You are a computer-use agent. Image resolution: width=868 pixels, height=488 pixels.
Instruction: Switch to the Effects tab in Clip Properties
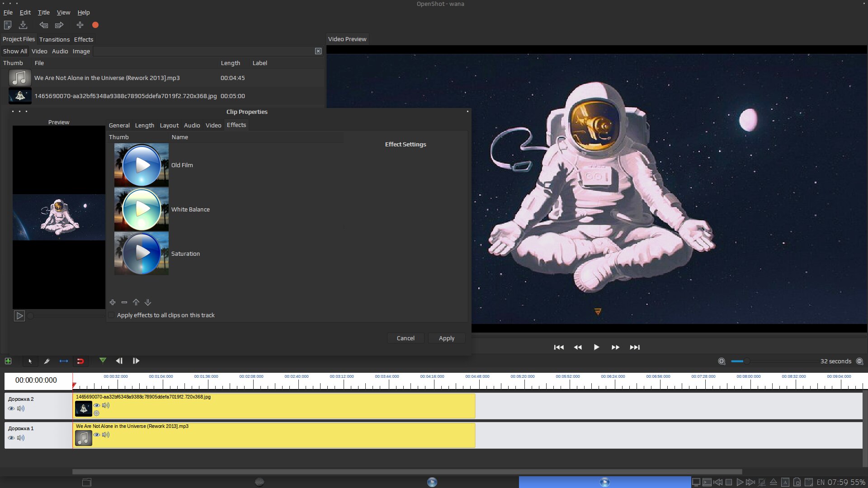pyautogui.click(x=236, y=125)
